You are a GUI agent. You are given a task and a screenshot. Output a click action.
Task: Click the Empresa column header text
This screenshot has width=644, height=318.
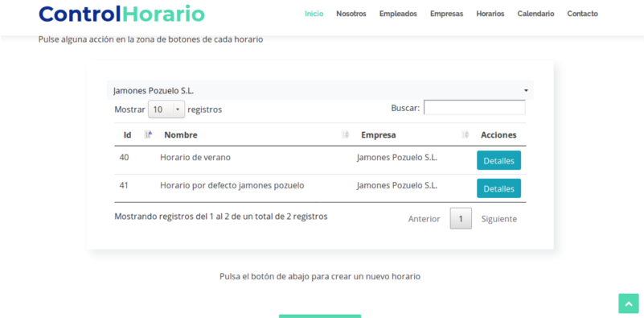[x=378, y=135]
